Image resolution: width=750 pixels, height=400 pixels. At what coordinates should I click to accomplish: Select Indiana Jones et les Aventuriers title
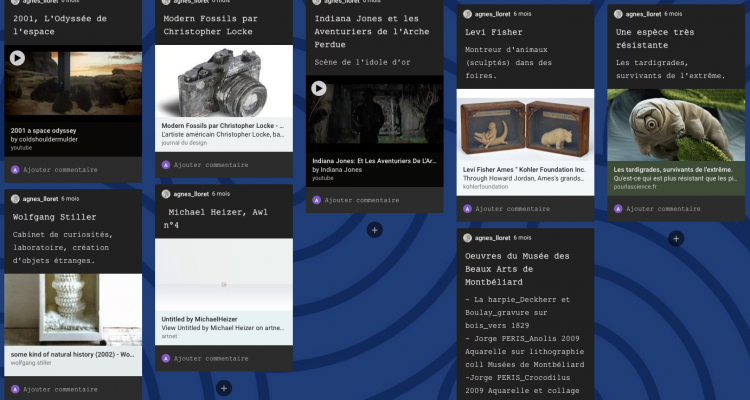point(372,32)
